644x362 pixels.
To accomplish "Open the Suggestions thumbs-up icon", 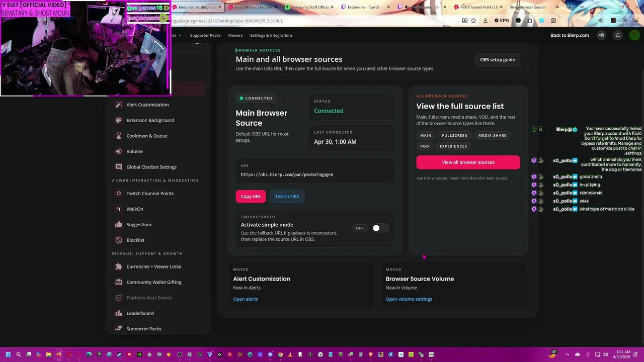I will point(119,224).
